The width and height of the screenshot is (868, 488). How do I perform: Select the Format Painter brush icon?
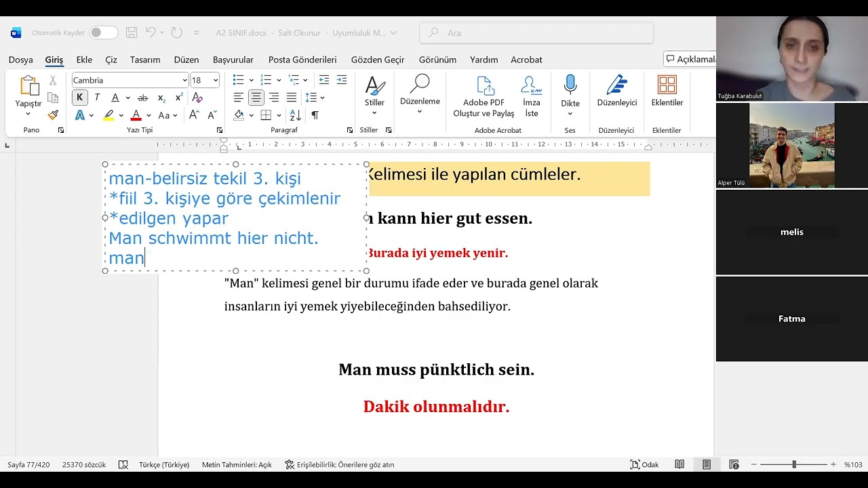(x=53, y=115)
